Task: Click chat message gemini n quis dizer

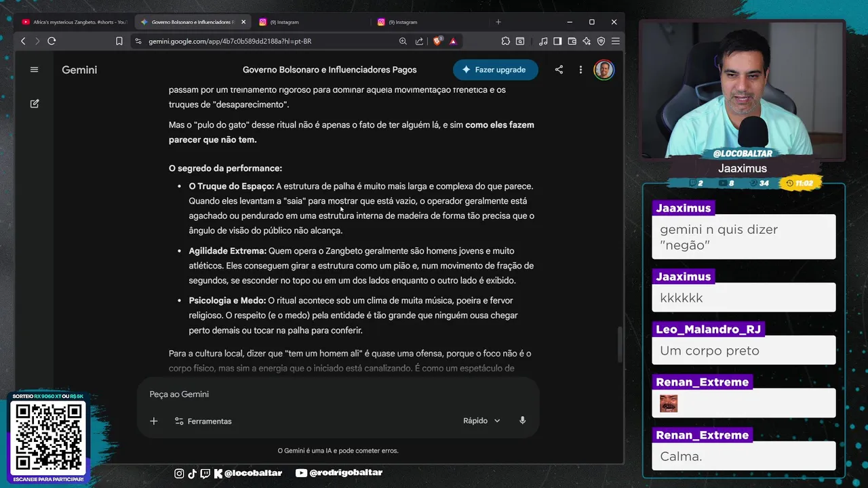Action: [x=744, y=237]
